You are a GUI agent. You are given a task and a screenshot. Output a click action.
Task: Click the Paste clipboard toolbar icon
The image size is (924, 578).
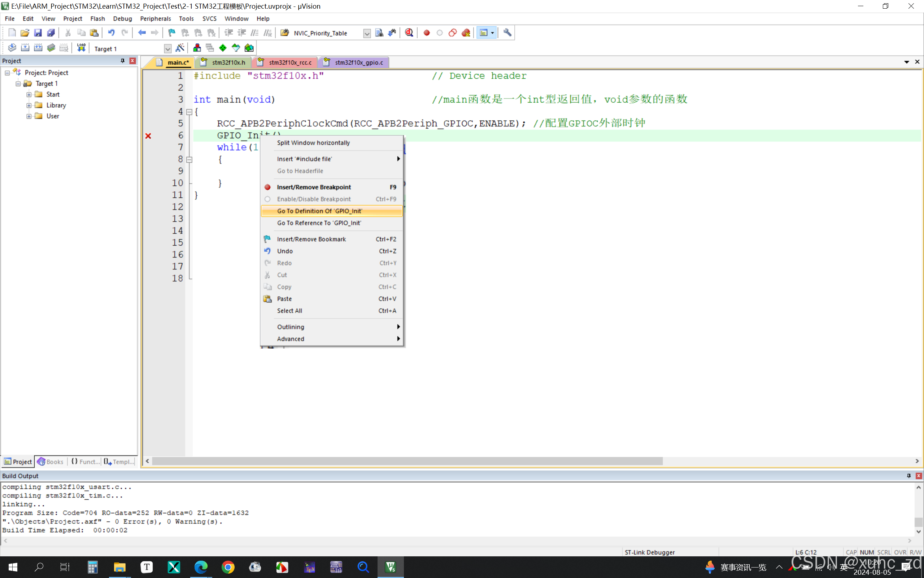coord(94,33)
